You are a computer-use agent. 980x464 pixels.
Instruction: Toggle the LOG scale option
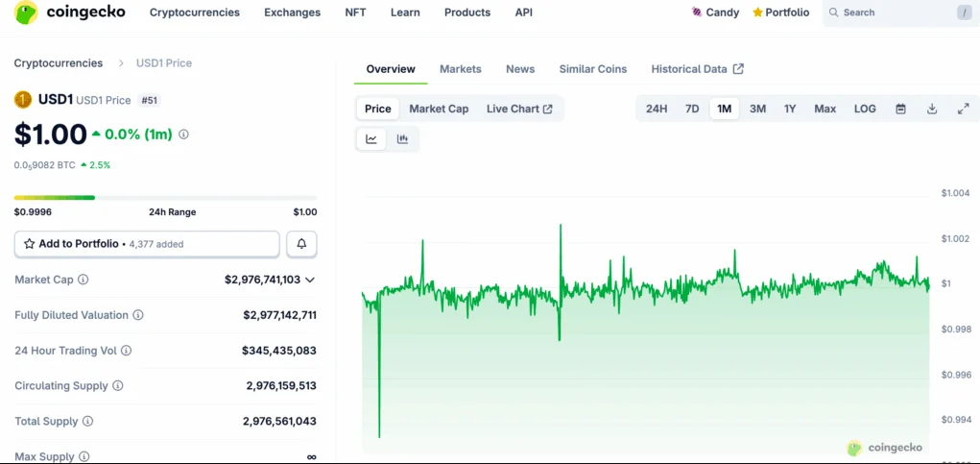865,109
